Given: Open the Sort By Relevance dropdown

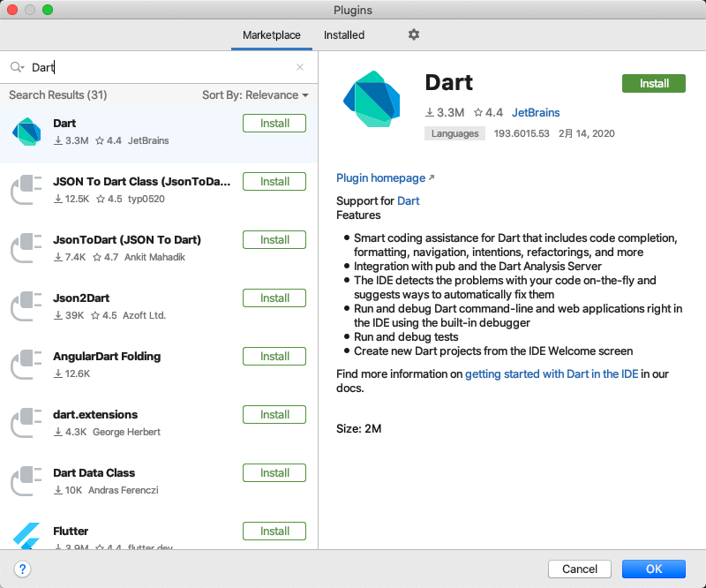Looking at the screenshot, I should pos(255,95).
